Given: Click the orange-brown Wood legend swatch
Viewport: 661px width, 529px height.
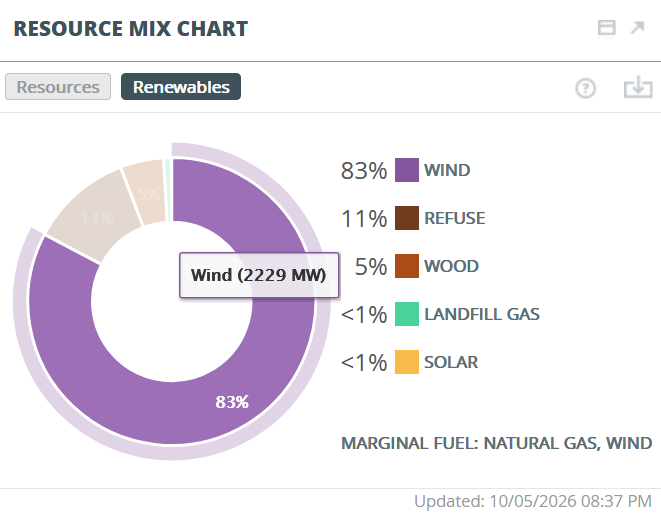Looking at the screenshot, I should (x=407, y=266).
